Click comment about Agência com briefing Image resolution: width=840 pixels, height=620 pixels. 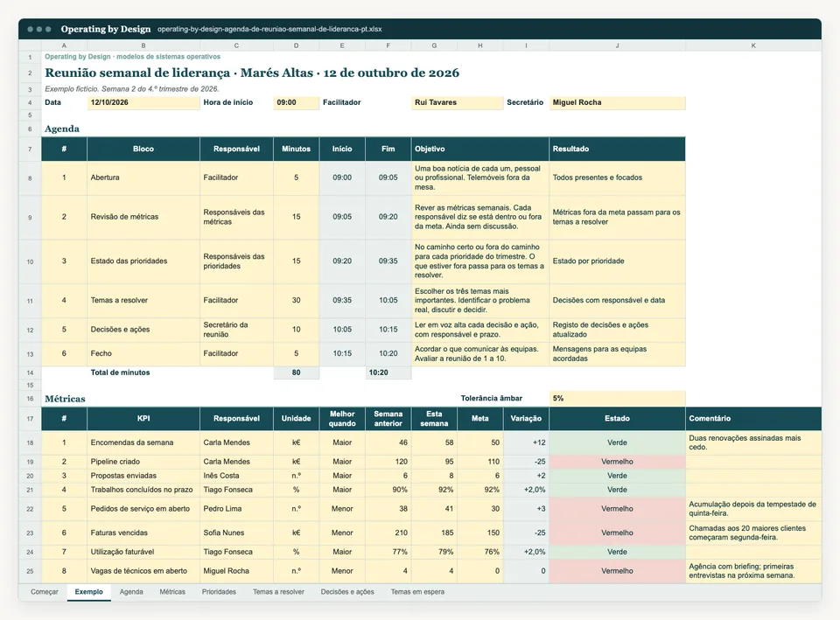point(753,571)
